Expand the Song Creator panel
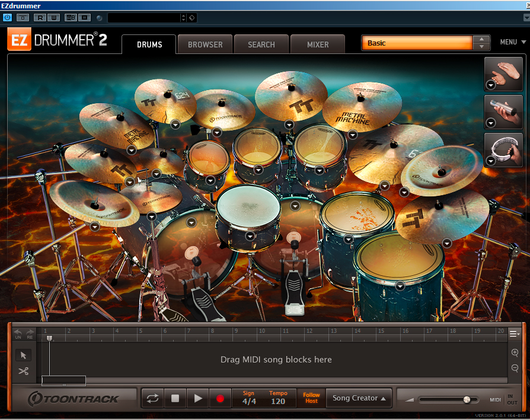 pos(359,398)
